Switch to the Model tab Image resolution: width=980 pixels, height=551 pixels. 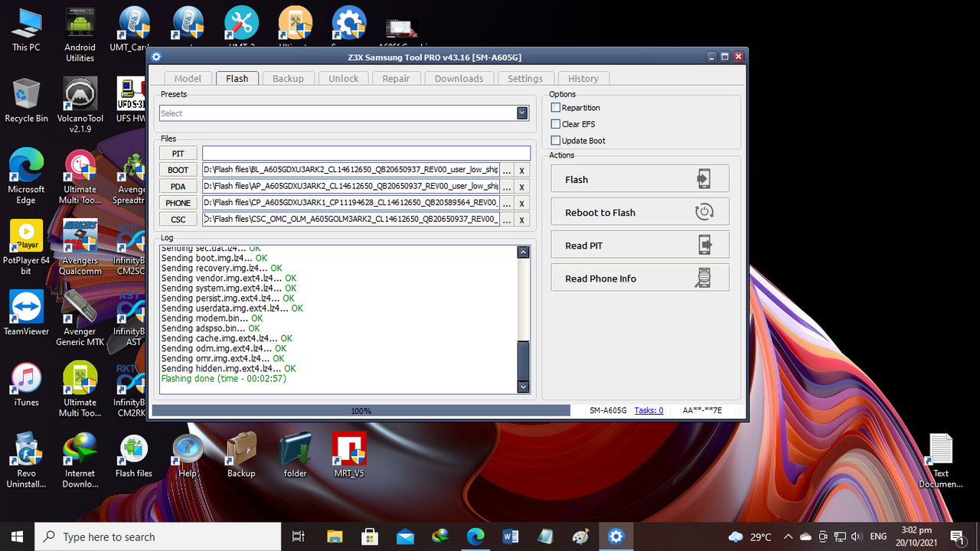(188, 78)
